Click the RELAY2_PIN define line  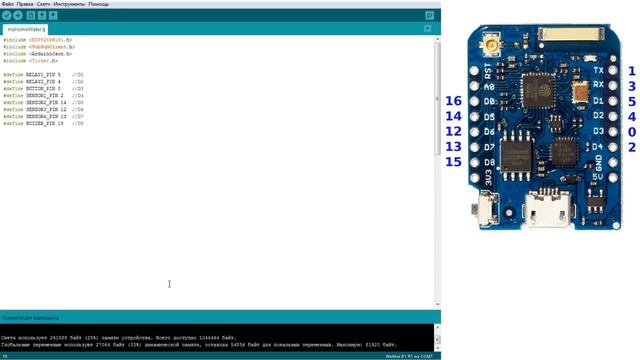pyautogui.click(x=43, y=82)
